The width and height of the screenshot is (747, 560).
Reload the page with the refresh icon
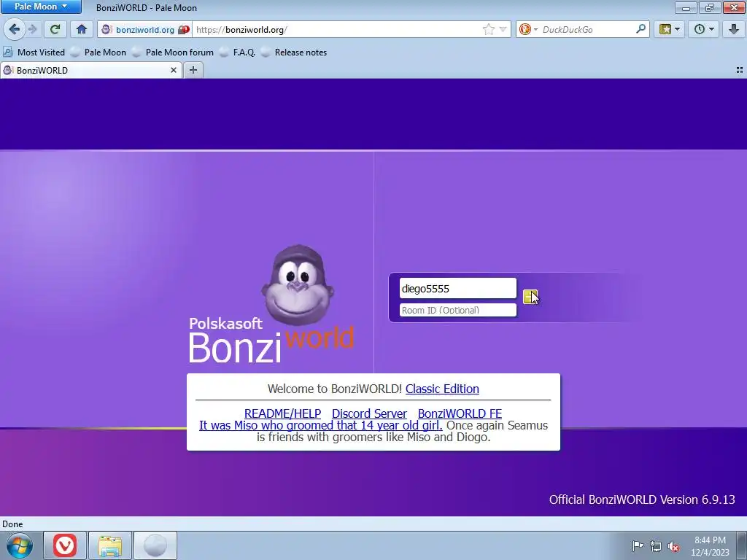(55, 29)
